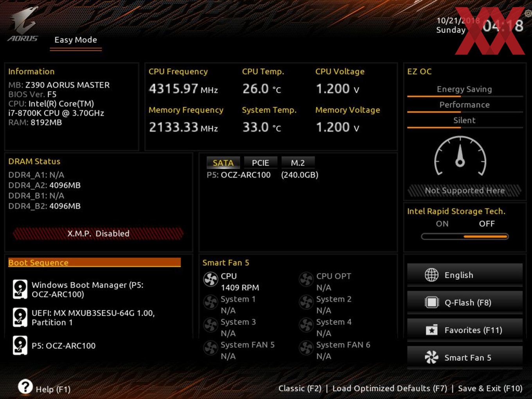The width and height of the screenshot is (532, 399).
Task: Switch to Classic (F2) mode
Action: 300,388
